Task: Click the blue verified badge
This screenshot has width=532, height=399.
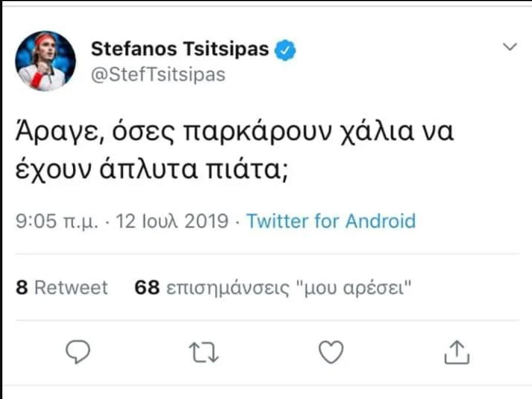Action: point(286,51)
